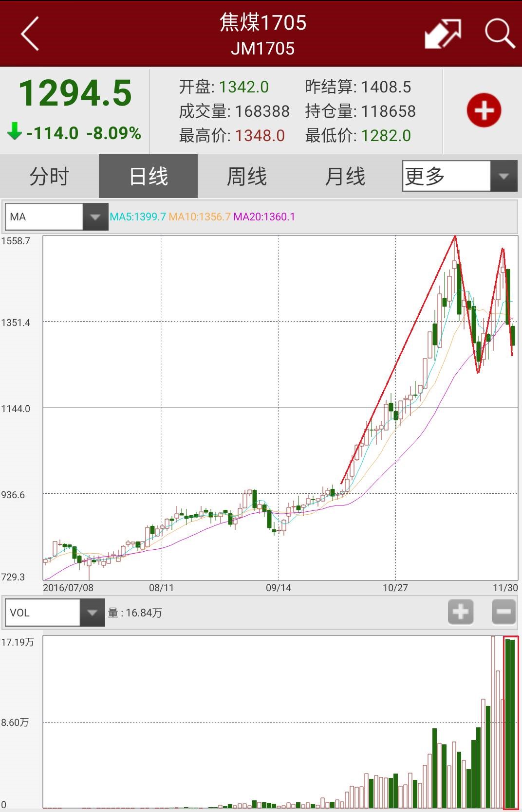Tap price axis label 1558.7

[16, 241]
